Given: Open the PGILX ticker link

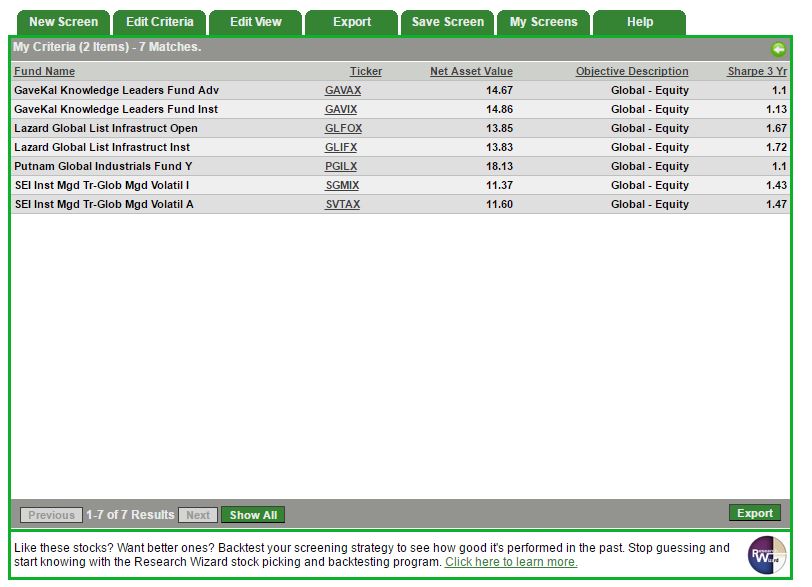Looking at the screenshot, I should pos(341,167).
